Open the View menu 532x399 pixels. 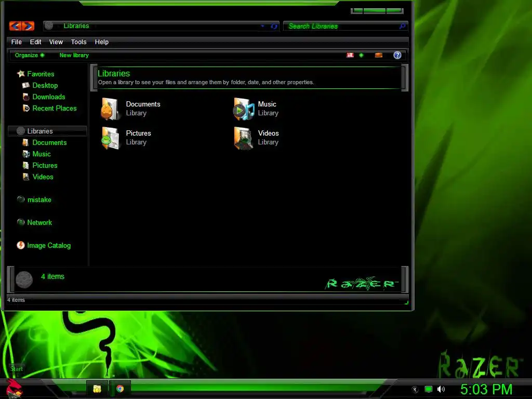[x=56, y=42]
